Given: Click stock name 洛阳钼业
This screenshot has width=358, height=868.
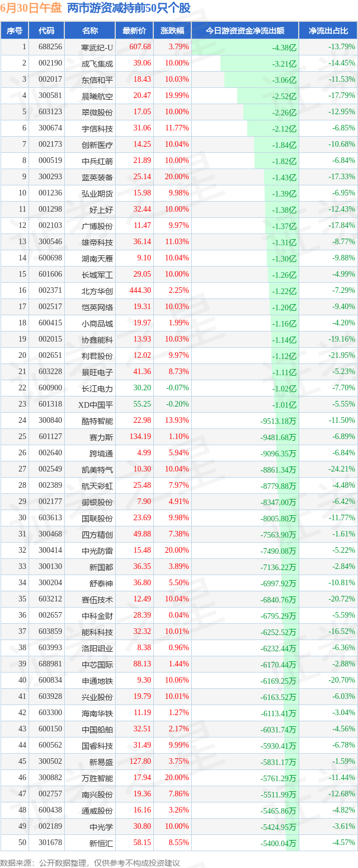Looking at the screenshot, I should click(97, 648).
